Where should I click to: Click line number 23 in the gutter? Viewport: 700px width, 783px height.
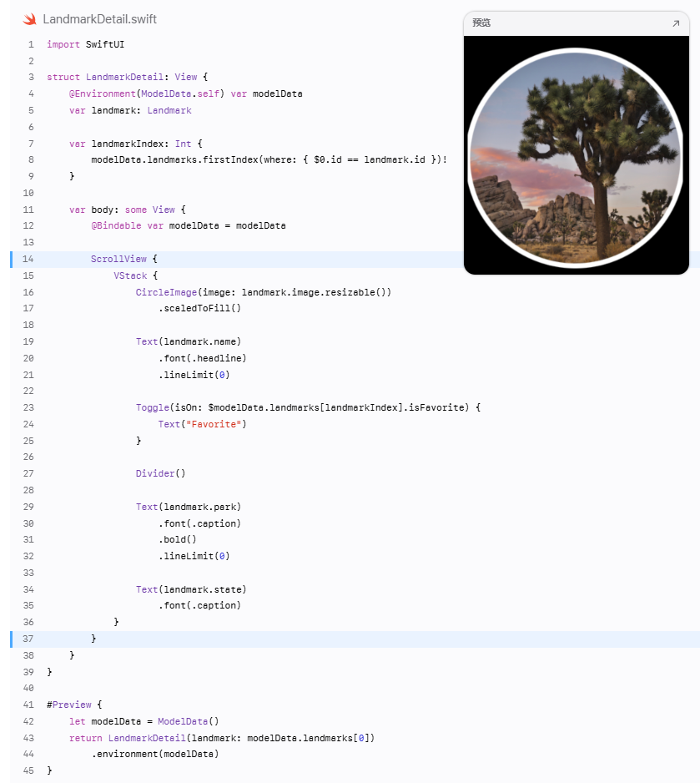28,407
